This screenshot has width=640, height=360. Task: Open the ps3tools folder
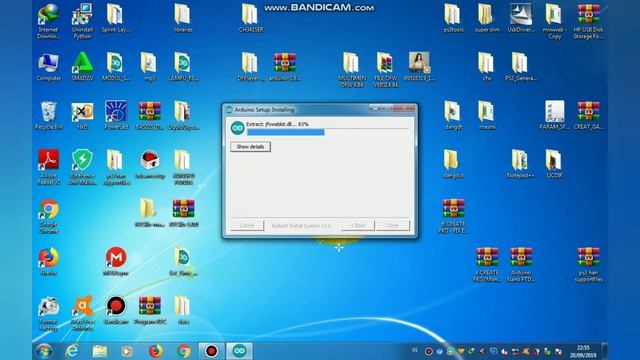point(453,18)
